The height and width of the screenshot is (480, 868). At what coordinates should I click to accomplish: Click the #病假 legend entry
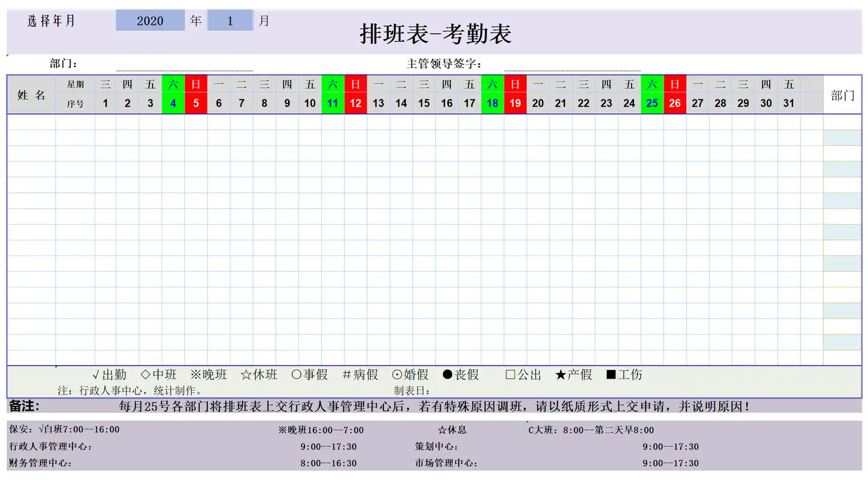click(x=360, y=375)
